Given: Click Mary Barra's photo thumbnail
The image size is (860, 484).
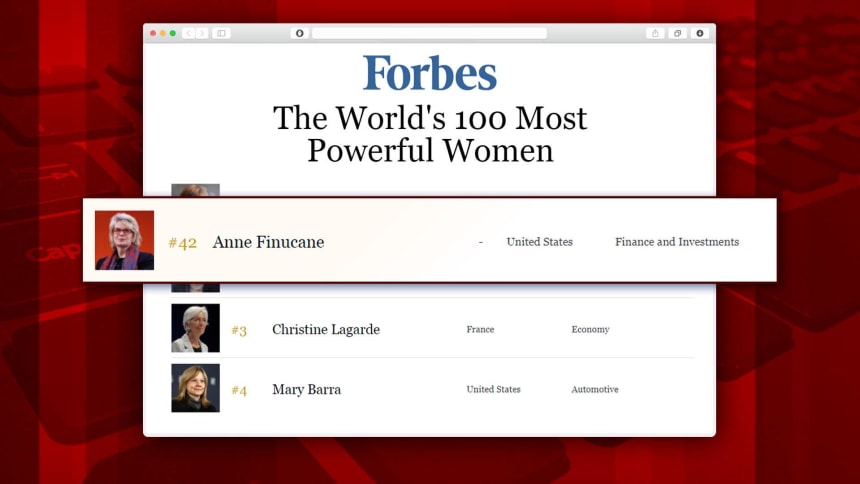Looking at the screenshot, I should tap(195, 388).
